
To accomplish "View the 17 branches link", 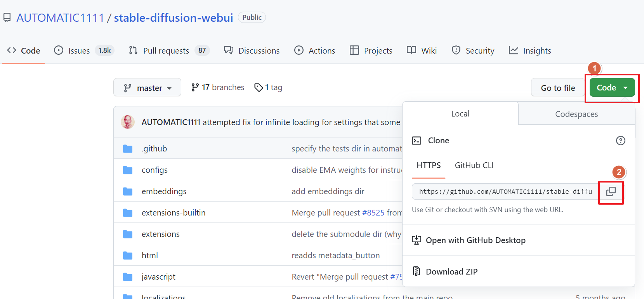I will pos(218,87).
